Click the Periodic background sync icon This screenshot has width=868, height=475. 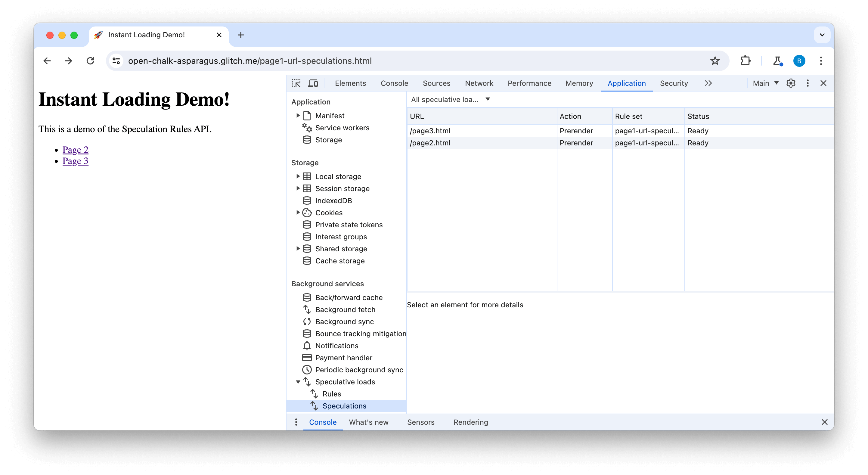click(x=307, y=370)
